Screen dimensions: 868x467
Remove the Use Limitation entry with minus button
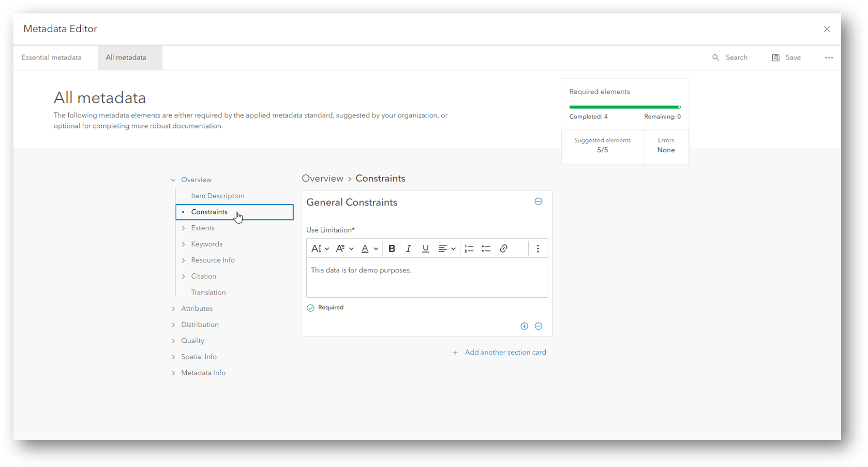538,326
